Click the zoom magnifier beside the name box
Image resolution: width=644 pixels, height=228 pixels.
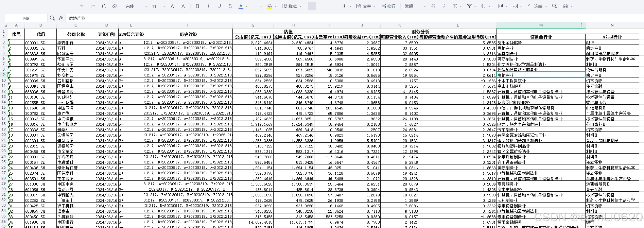(x=52, y=18)
